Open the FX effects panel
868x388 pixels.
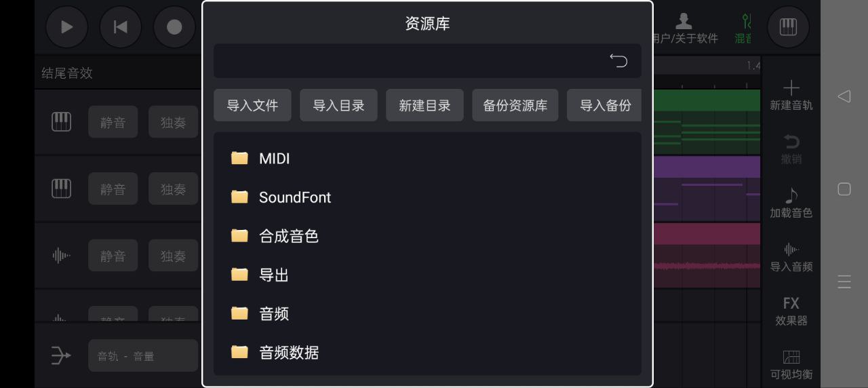tap(791, 310)
